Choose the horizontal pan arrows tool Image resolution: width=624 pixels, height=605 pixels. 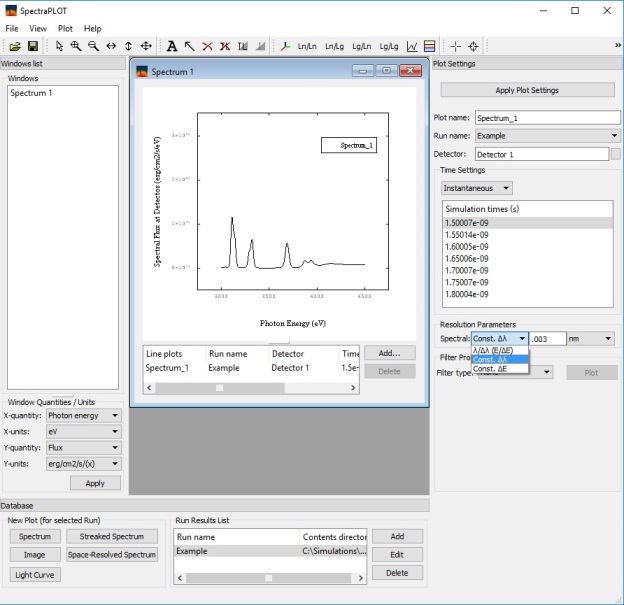coord(110,46)
